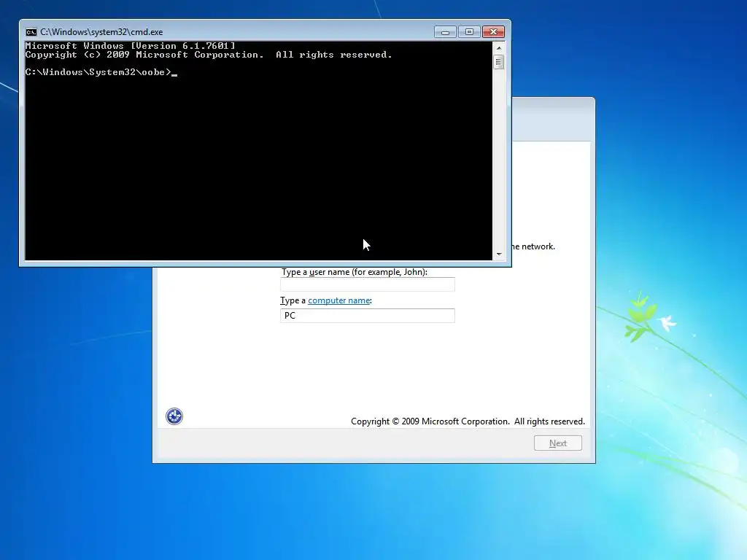Viewport: 747px width, 560px height.
Task: Minimize the cmd.exe window
Action: tap(445, 32)
